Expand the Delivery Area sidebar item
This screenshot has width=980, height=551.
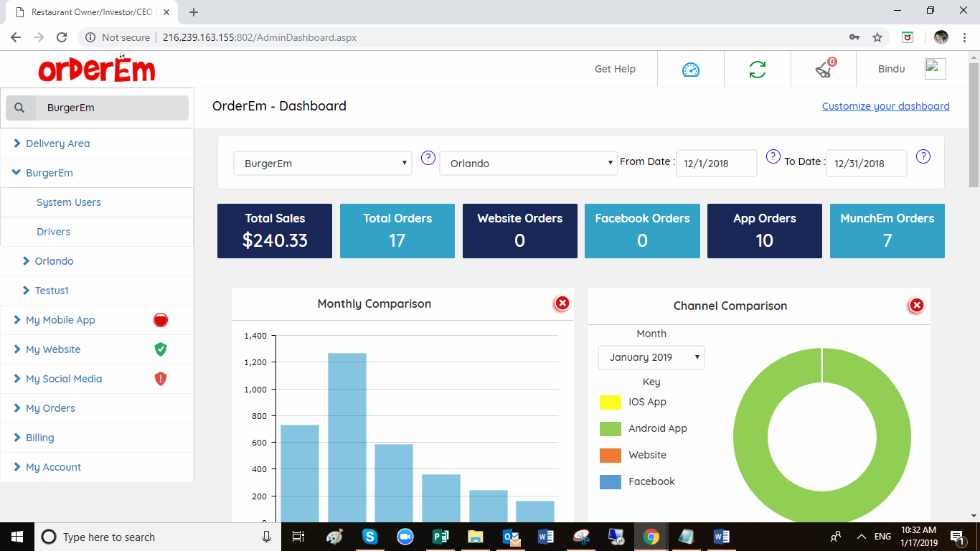click(57, 143)
